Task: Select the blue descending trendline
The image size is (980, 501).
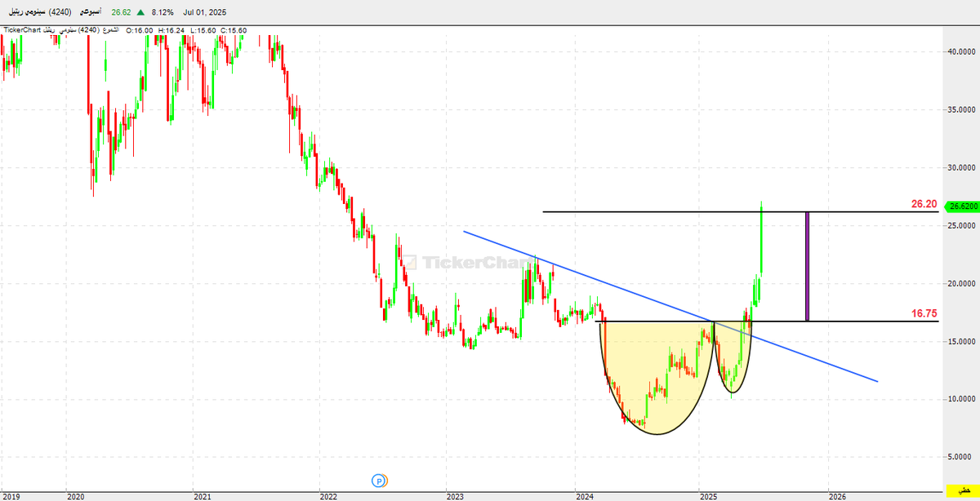Action: [670, 306]
